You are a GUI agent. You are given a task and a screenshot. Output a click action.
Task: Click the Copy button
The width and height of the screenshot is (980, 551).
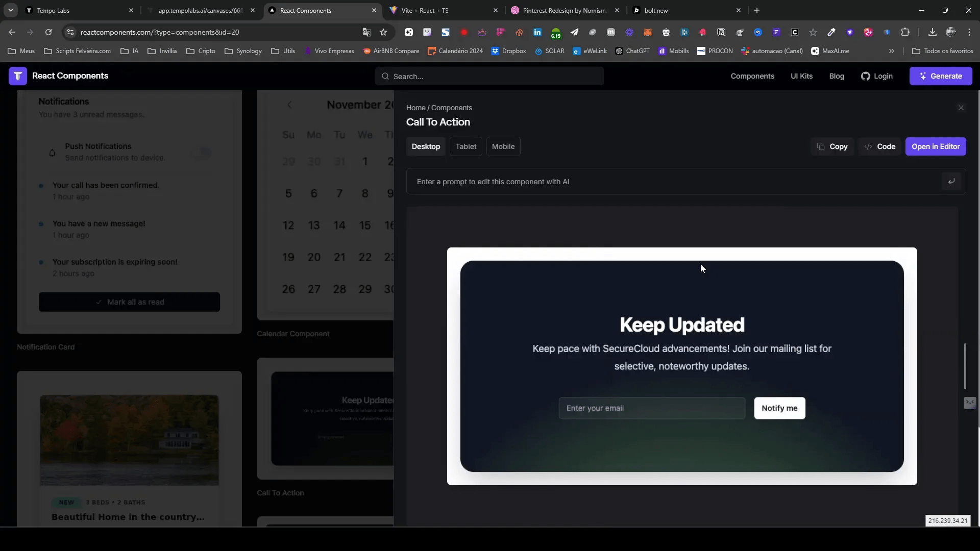click(x=832, y=146)
